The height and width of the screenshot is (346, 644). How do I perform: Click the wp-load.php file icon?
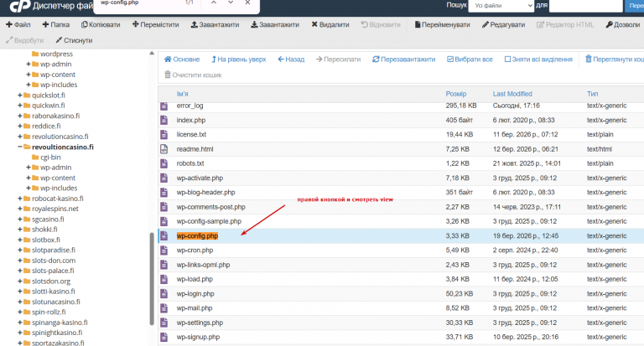point(164,279)
